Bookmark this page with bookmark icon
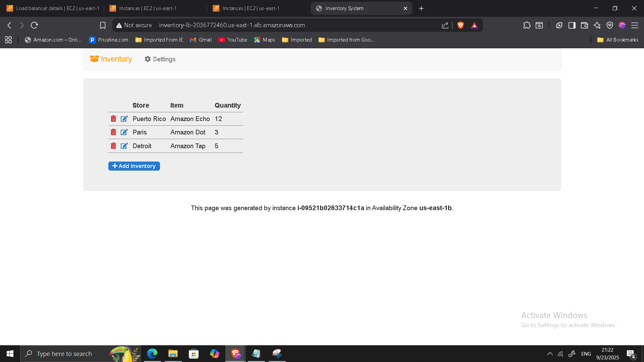 click(x=103, y=25)
